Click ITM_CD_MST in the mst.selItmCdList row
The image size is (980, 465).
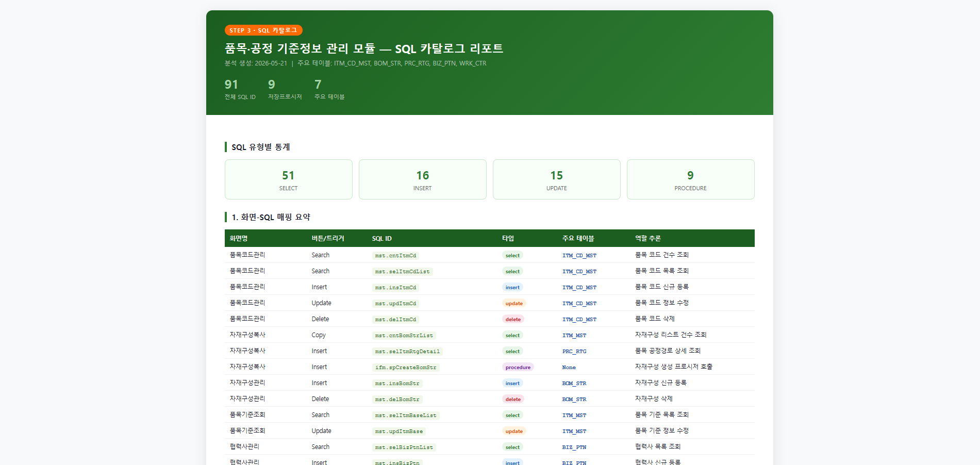pyautogui.click(x=579, y=272)
